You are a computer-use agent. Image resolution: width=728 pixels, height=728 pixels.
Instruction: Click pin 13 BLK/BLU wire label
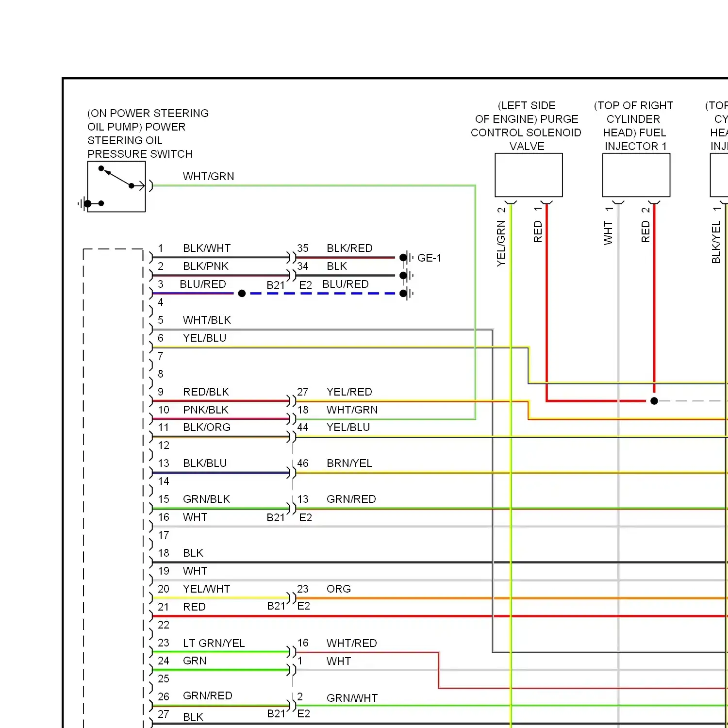point(205,463)
